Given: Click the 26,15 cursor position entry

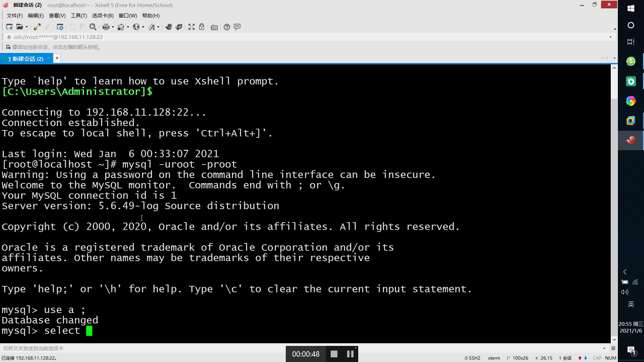Looking at the screenshot, I should (544, 358).
